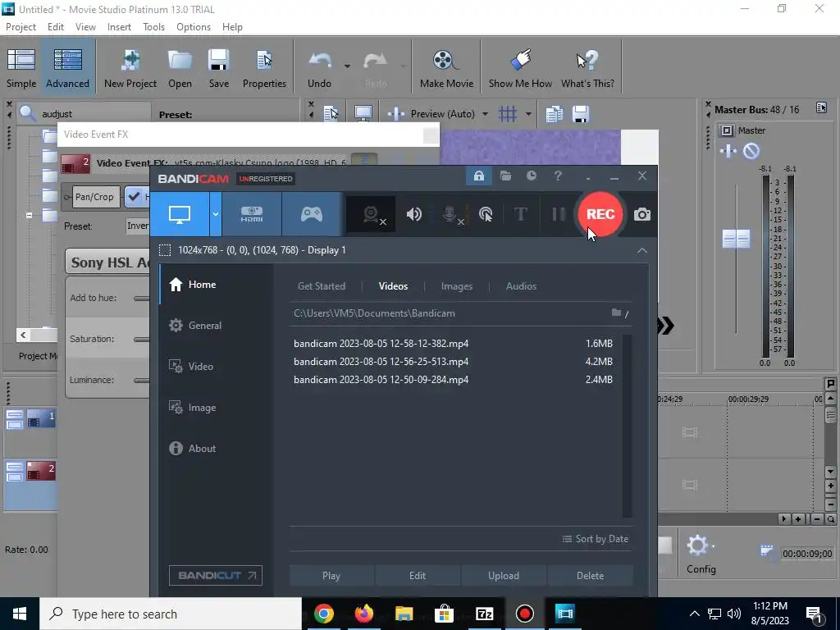This screenshot has width=840, height=630.
Task: Click the Bandicam pause button
Action: click(558, 214)
